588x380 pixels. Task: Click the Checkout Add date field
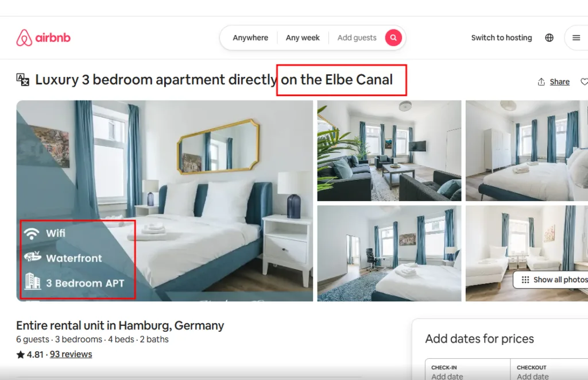(550, 372)
